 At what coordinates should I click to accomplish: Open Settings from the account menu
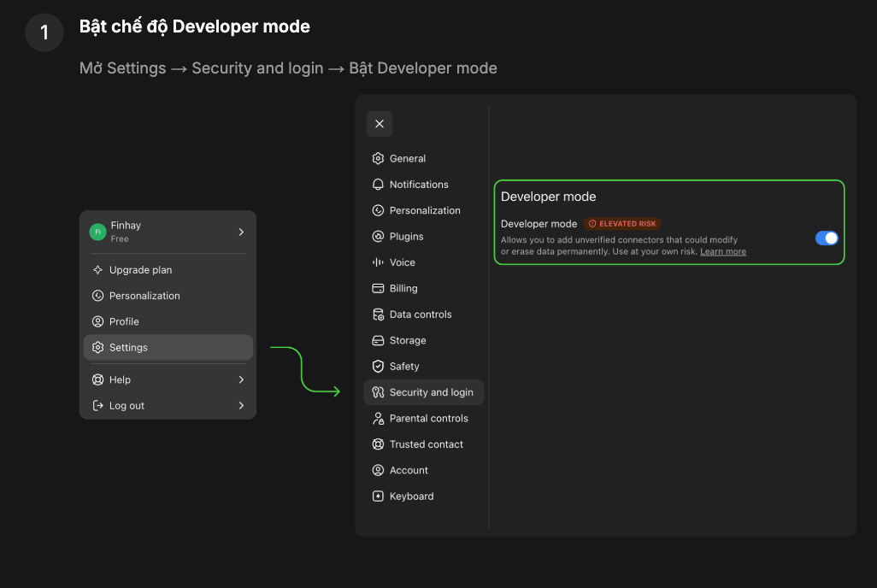coord(168,348)
